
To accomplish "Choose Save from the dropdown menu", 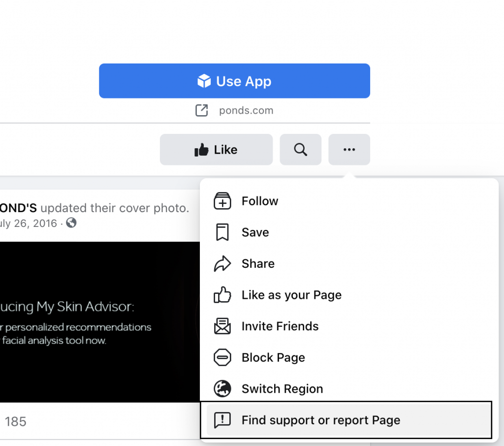I will click(349, 232).
